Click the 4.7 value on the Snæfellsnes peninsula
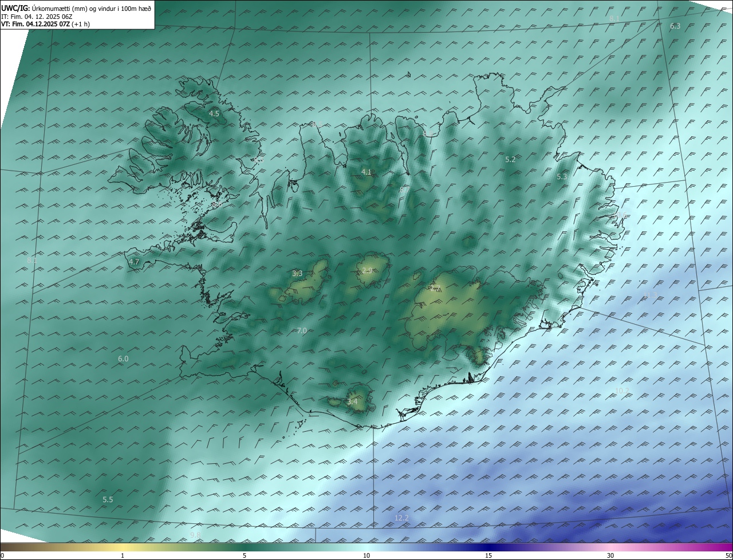 point(134,262)
